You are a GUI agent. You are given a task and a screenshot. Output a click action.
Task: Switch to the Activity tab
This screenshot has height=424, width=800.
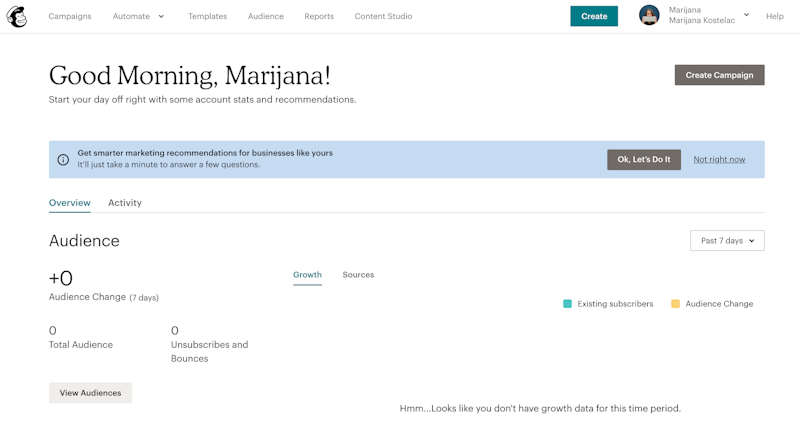pyautogui.click(x=125, y=203)
